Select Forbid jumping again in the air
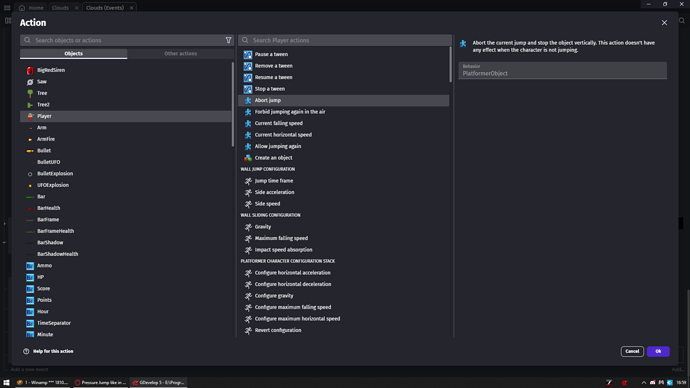 pos(343,112)
